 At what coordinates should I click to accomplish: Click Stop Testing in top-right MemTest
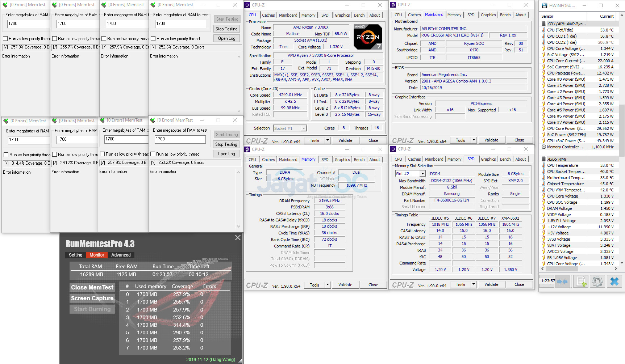(x=226, y=29)
